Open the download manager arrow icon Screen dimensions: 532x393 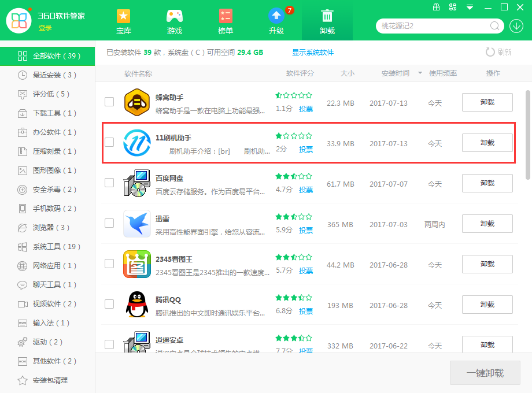tap(516, 26)
